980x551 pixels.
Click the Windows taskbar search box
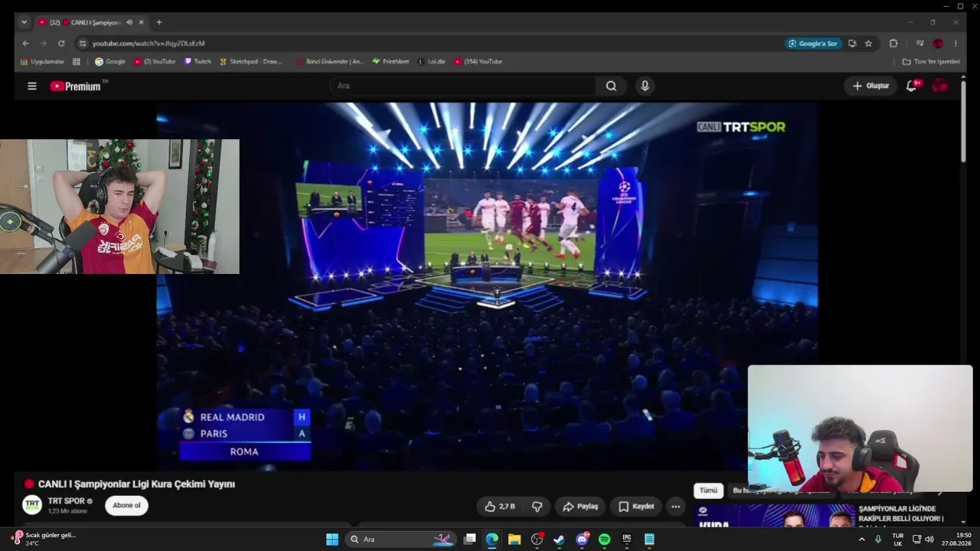click(400, 540)
